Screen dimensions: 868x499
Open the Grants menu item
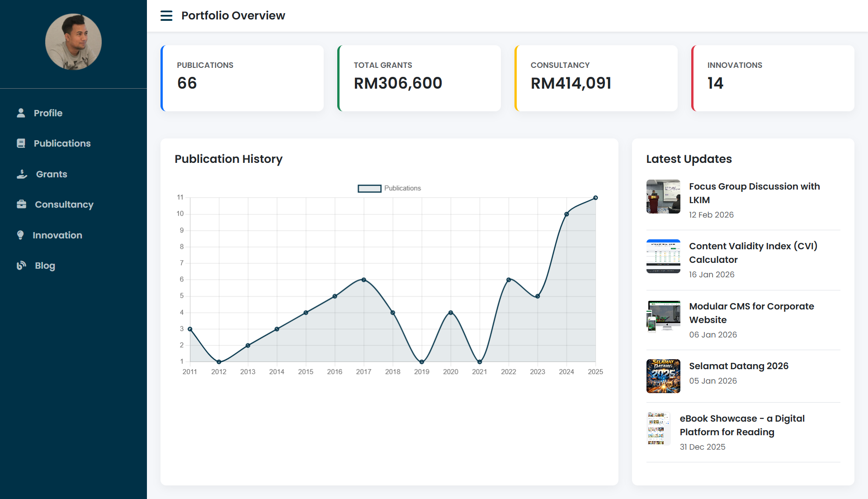52,174
